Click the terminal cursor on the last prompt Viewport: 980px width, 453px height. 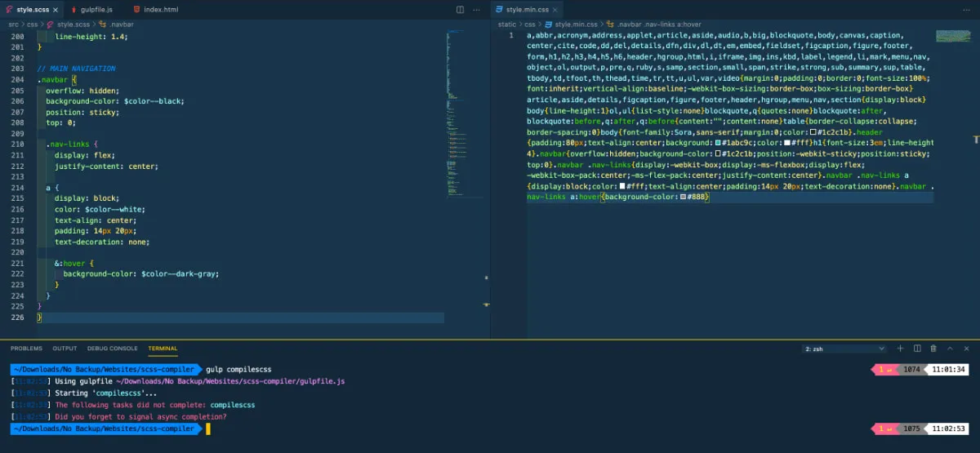pos(208,429)
